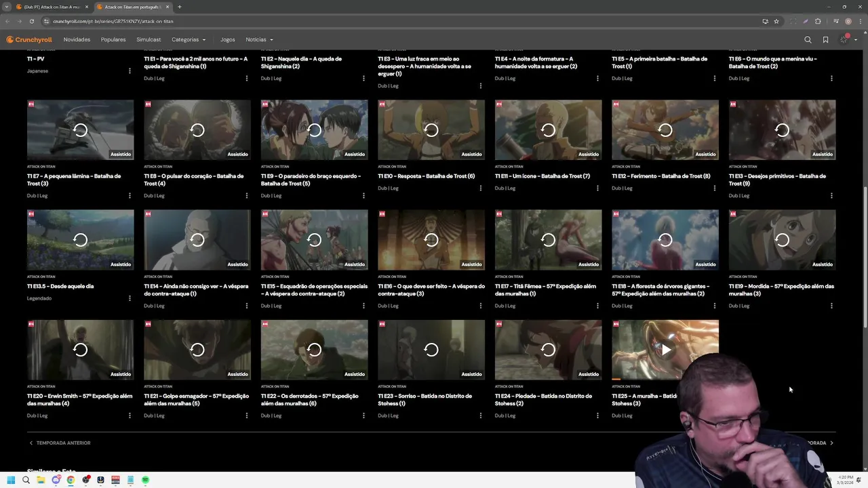
Task: Open Novidades in the navigation bar
Action: pyautogui.click(x=77, y=39)
